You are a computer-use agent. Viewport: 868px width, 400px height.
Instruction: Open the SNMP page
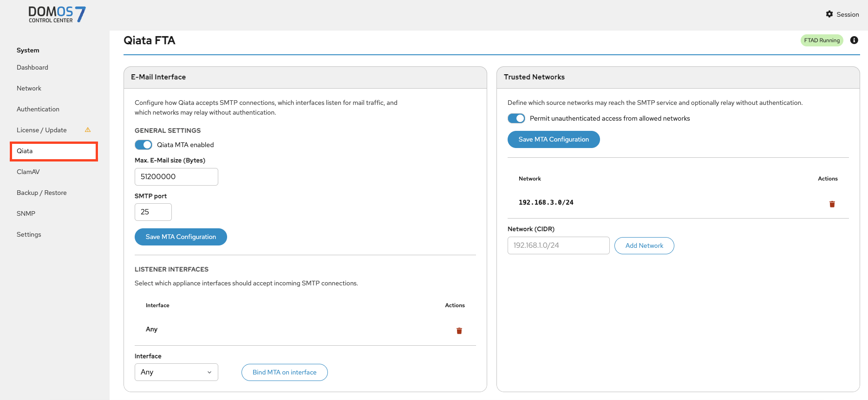(x=26, y=213)
